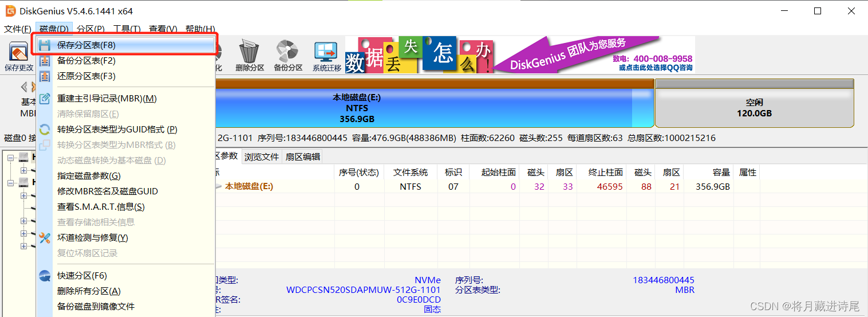Close the open 磁盘(D) menu header
Screen dimensions: 868x317
coord(54,29)
